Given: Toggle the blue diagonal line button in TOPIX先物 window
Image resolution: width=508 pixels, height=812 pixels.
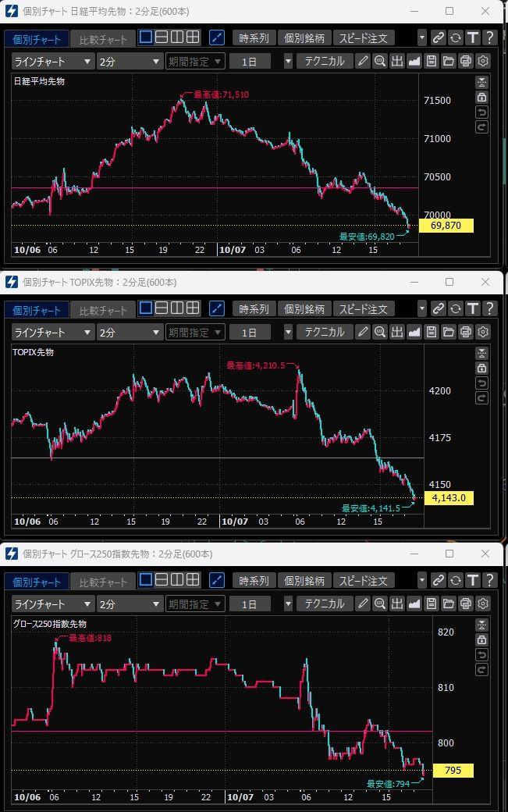Looking at the screenshot, I should click(217, 308).
